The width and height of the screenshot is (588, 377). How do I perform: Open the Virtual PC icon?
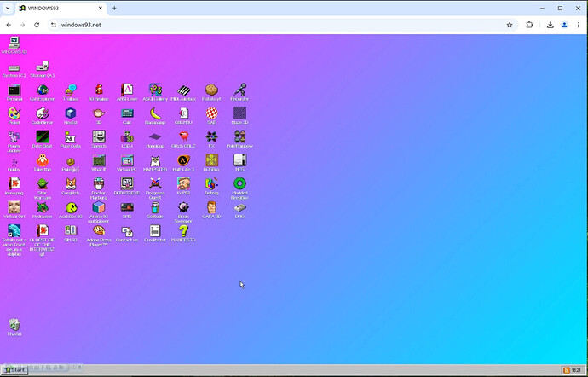coord(127,161)
